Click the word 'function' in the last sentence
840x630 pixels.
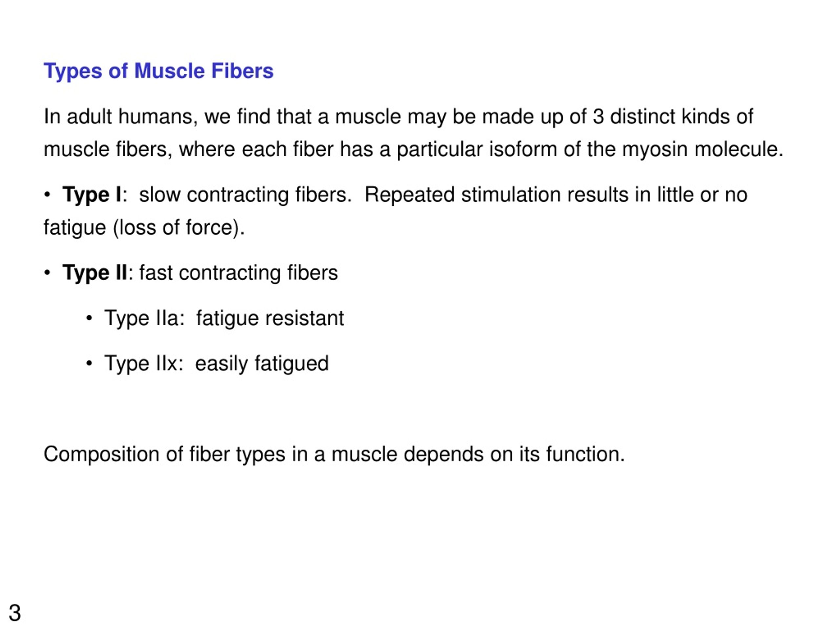tap(582, 454)
